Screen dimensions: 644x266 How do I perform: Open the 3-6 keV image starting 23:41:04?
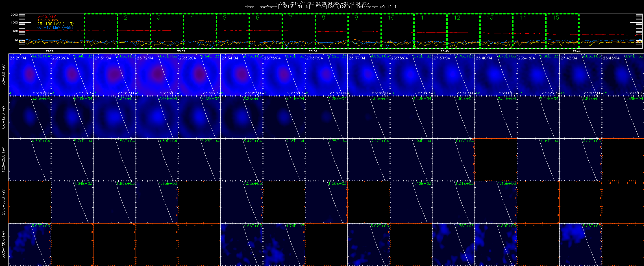click(538, 75)
